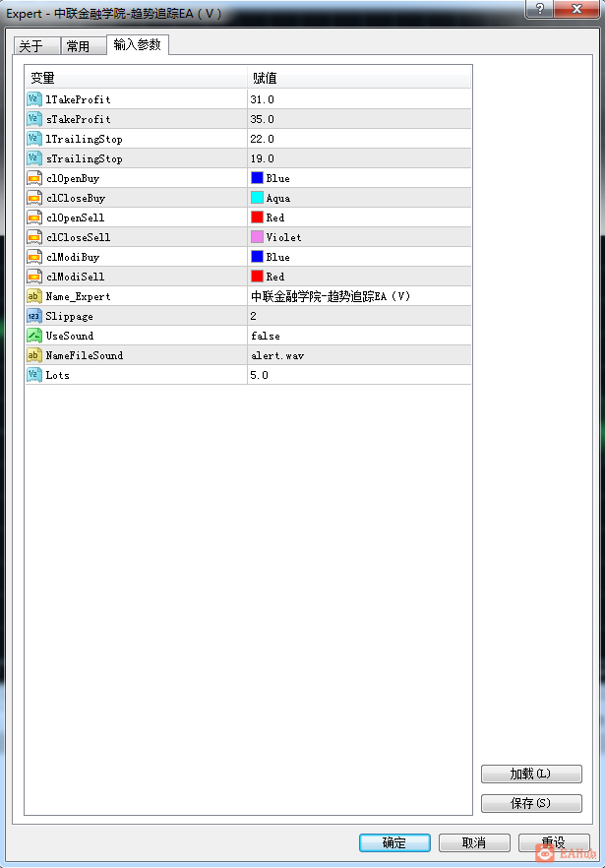The image size is (605, 868).
Task: Click the 确定 button
Action: pyautogui.click(x=394, y=842)
